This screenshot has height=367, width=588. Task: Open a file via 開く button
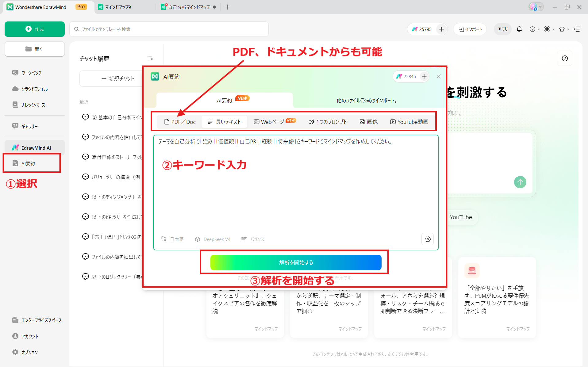pyautogui.click(x=35, y=49)
